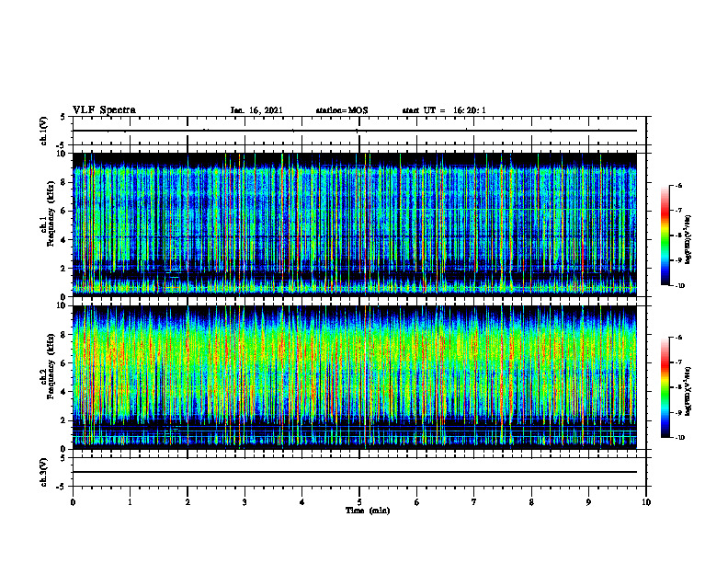Click the ch.2 spectrogram '2' kHz tick label
Image resolution: width=728 pixels, height=563 pixels.
pos(64,420)
